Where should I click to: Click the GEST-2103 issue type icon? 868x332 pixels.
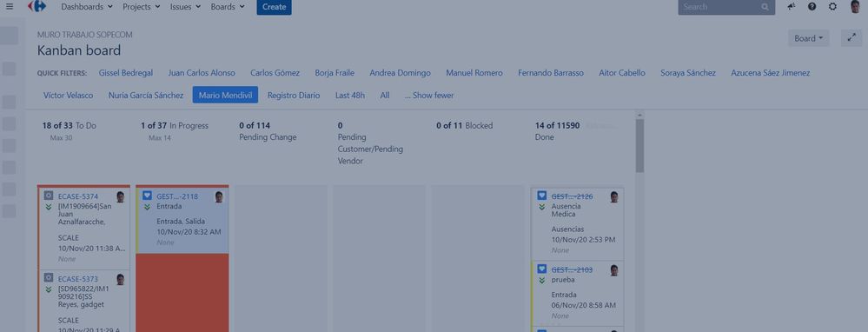542,269
